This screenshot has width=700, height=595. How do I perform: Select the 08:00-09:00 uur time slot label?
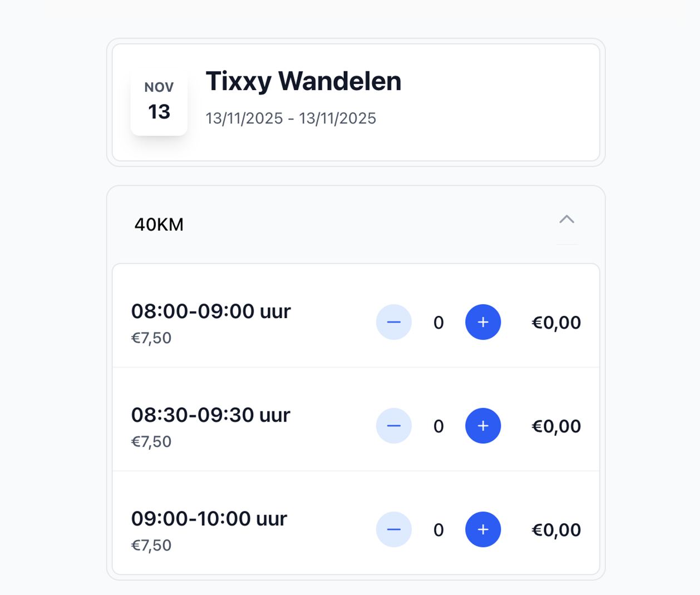pos(210,311)
